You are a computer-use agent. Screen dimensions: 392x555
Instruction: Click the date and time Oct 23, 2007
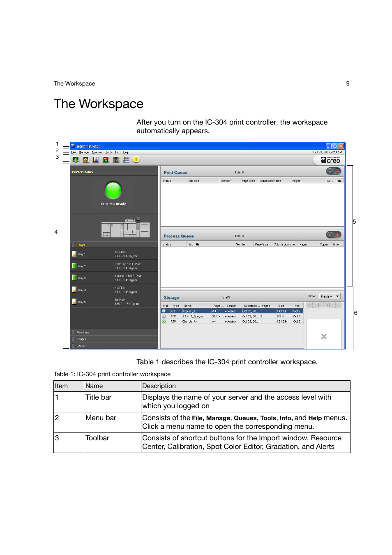coord(327,152)
